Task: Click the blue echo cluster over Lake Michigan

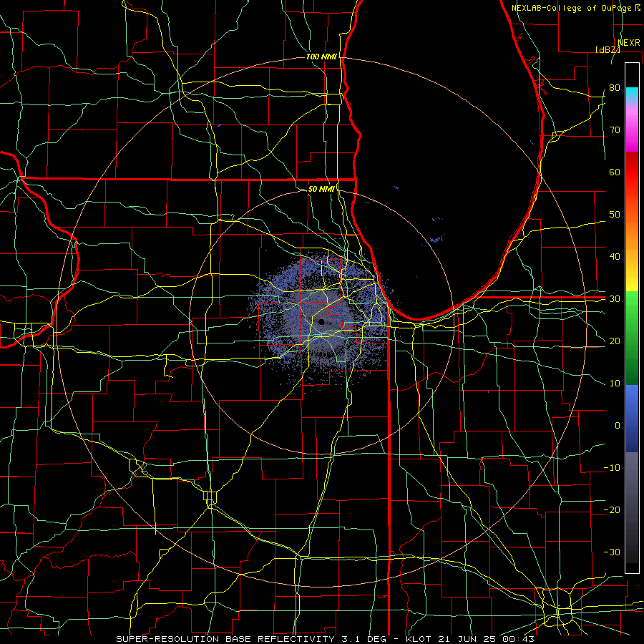Action: point(436,239)
